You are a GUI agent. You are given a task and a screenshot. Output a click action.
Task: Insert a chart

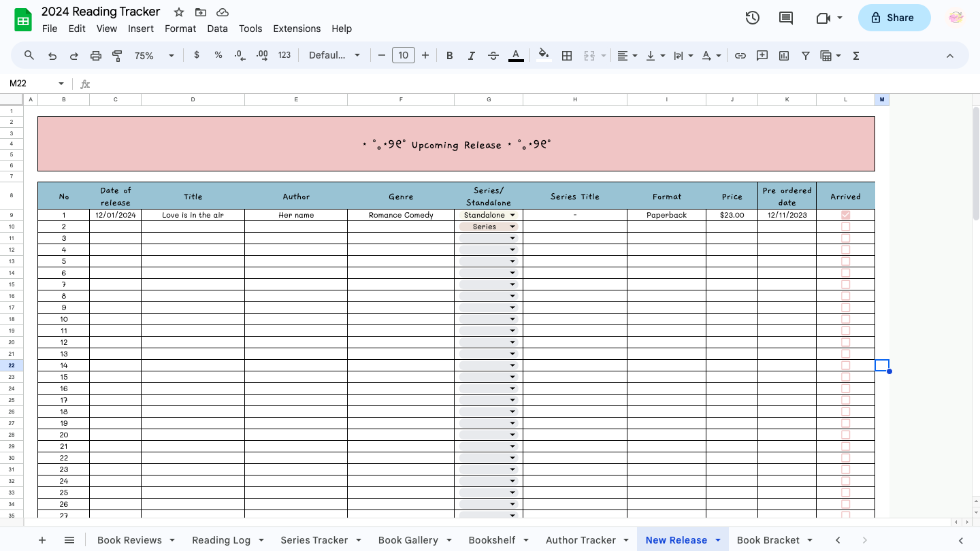pos(784,56)
